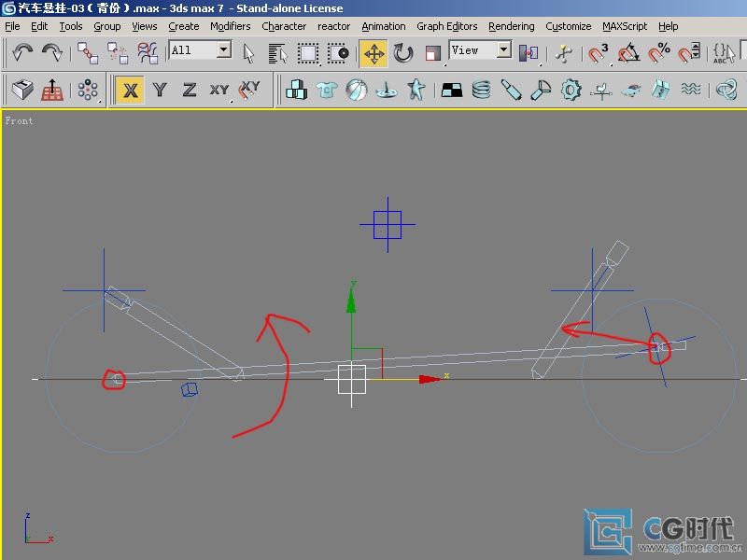Viewport: 747px width, 560px height.
Task: Click the Unlink Selection icon
Action: coord(118,53)
